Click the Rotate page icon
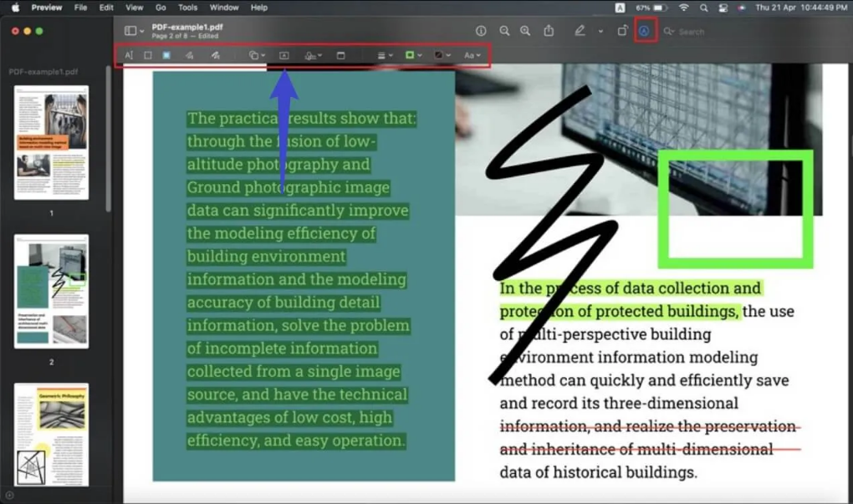853x504 pixels. click(x=622, y=31)
